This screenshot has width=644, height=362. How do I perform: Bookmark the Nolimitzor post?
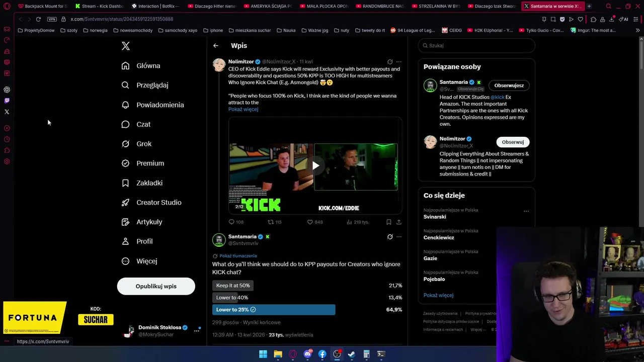coord(389,222)
